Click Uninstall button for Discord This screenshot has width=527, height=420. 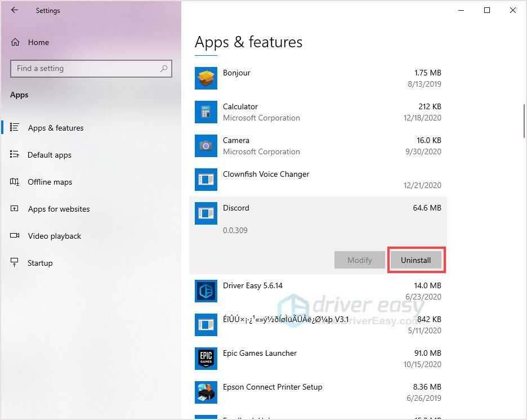point(416,260)
